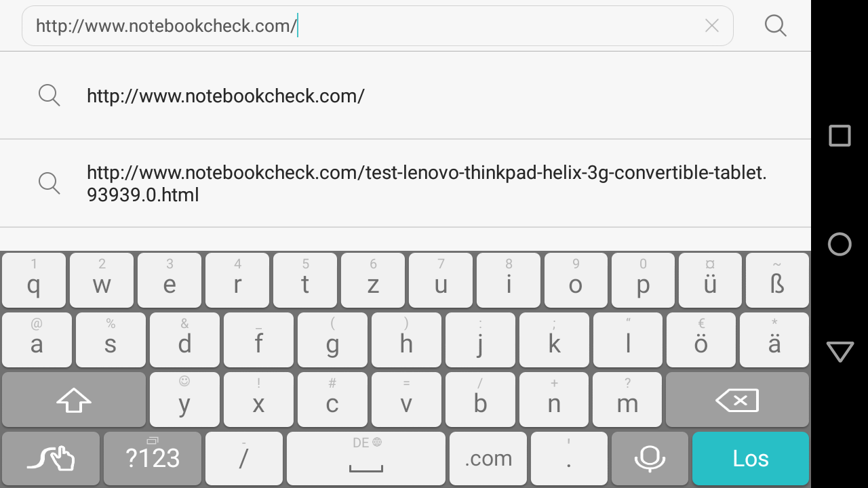Tap the Android recent apps square button
The height and width of the screenshot is (488, 868).
pos(840,136)
